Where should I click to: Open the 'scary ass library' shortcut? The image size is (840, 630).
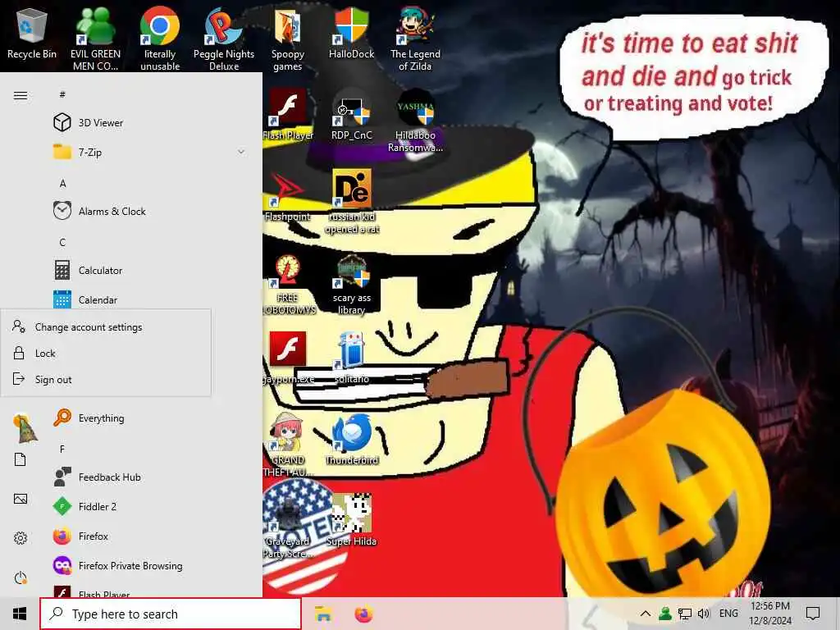[351, 283]
